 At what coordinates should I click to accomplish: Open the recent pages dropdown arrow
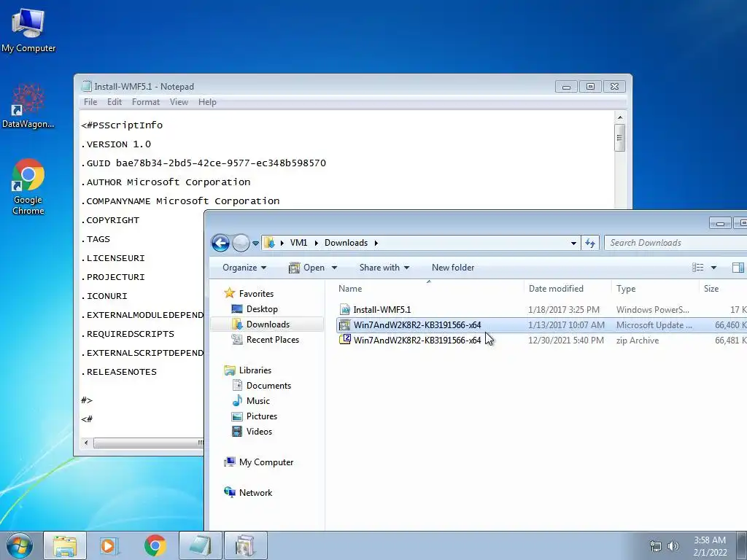pyautogui.click(x=255, y=244)
